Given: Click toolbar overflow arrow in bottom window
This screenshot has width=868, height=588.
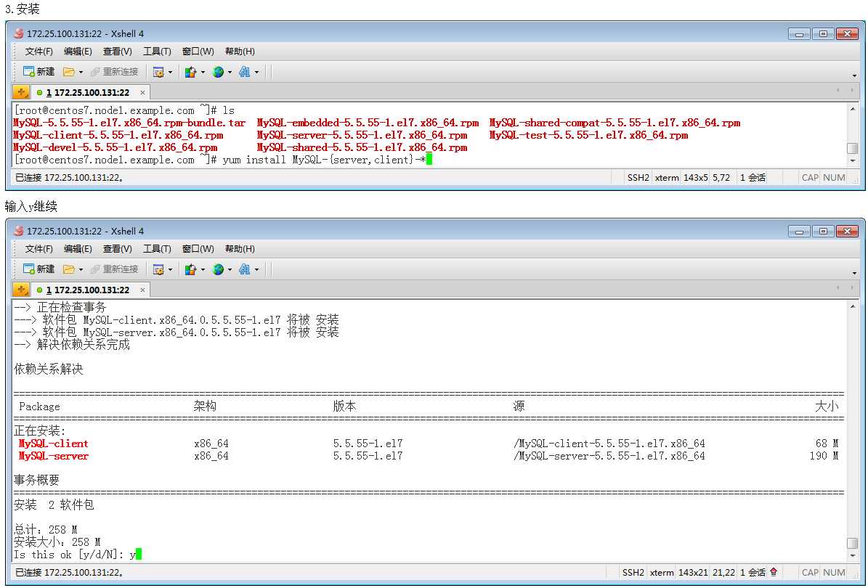Looking at the screenshot, I should (854, 273).
